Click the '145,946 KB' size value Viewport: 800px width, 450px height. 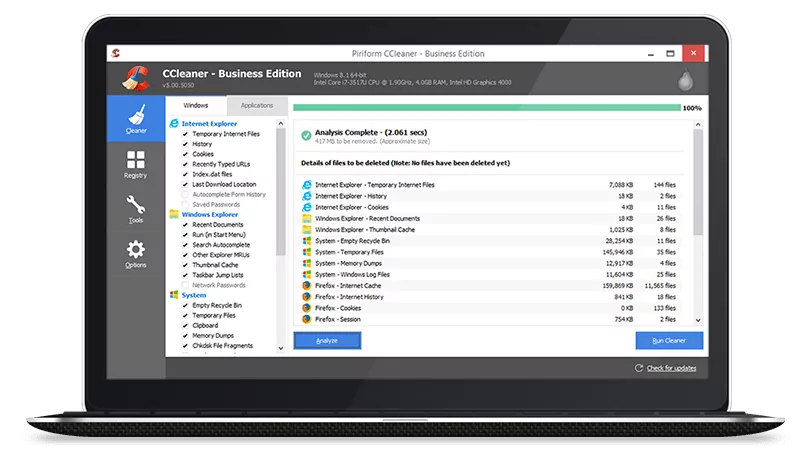[x=617, y=252]
